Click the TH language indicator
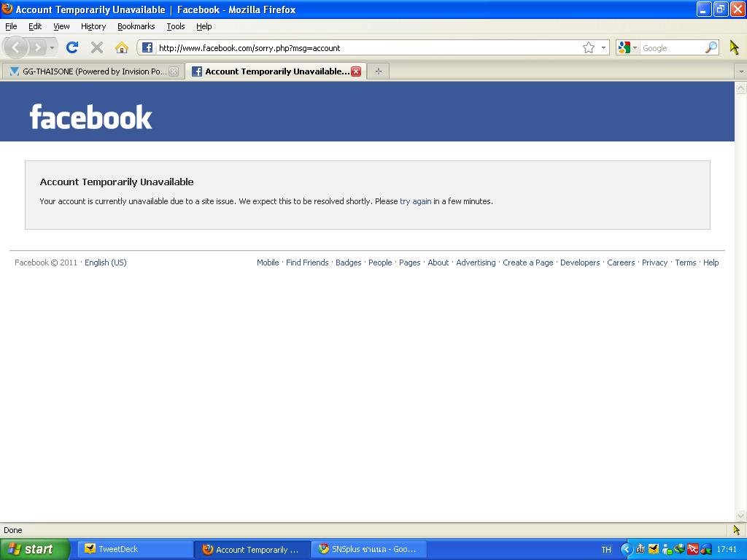747x560 pixels. (x=606, y=550)
